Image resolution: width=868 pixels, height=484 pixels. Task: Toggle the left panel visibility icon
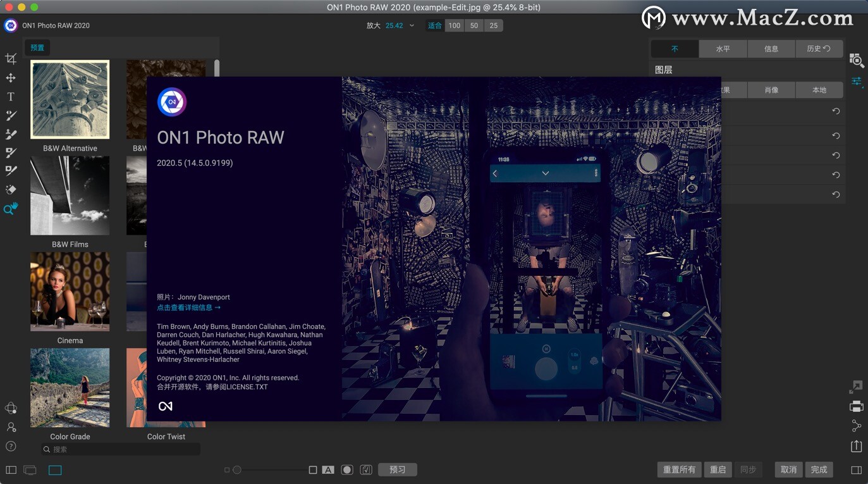coord(11,470)
